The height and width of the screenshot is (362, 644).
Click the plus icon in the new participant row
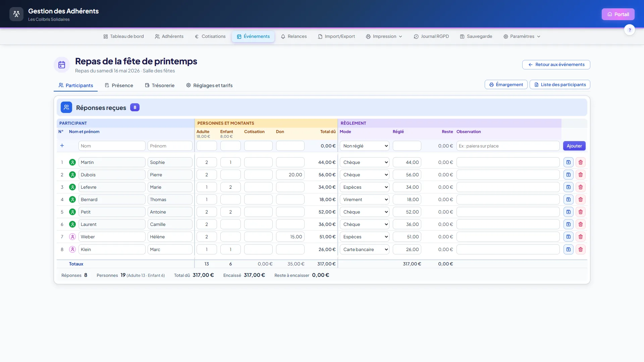[62, 145]
